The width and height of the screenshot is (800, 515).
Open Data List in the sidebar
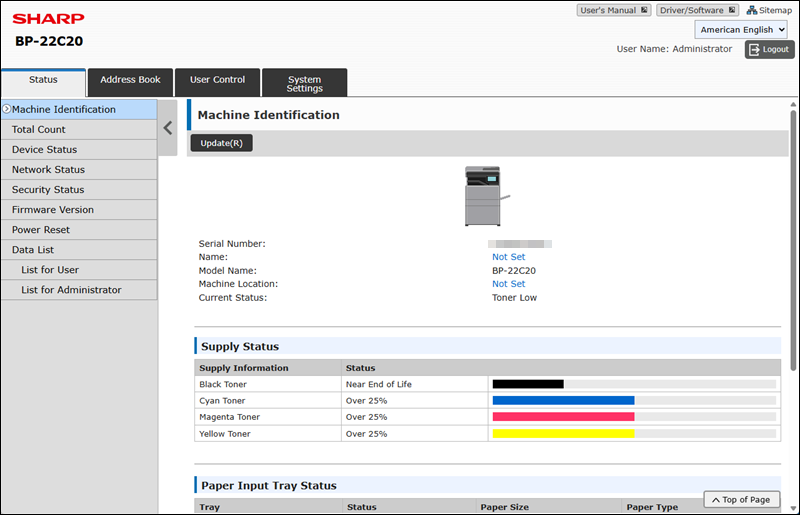tap(79, 250)
